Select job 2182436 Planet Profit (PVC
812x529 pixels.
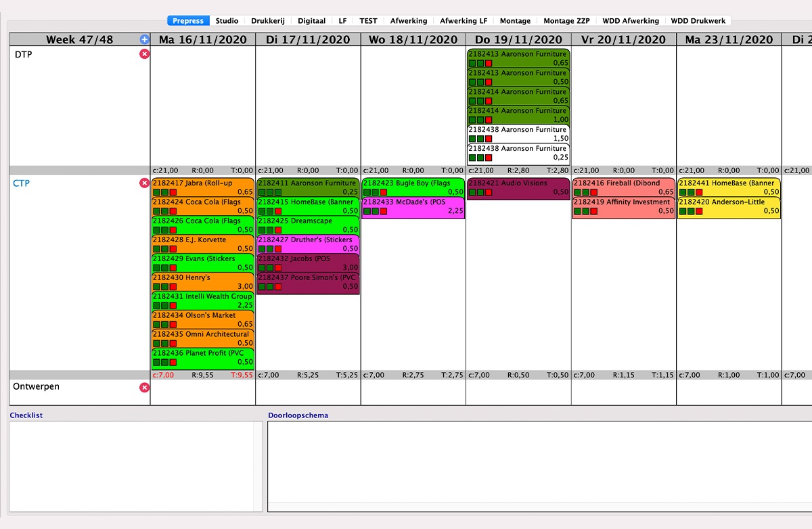(203, 358)
